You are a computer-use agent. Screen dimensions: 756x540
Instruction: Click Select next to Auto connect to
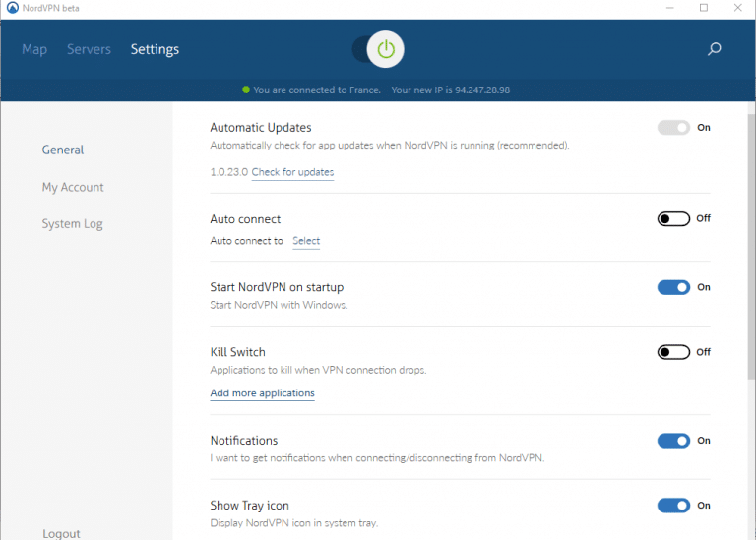[306, 241]
